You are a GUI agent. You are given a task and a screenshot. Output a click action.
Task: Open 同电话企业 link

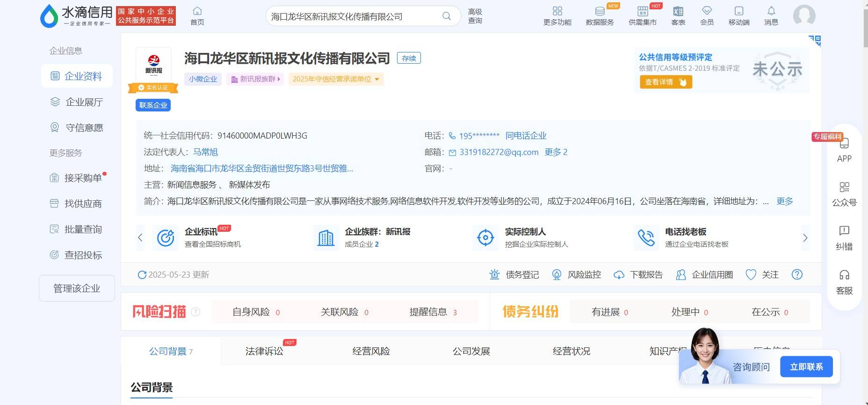point(526,136)
